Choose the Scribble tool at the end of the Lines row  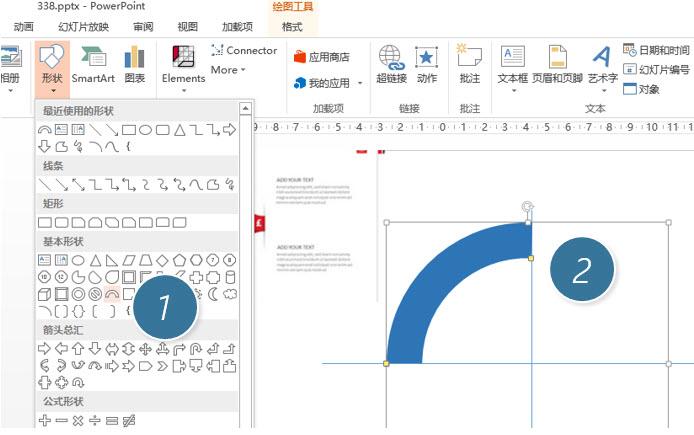(x=230, y=185)
